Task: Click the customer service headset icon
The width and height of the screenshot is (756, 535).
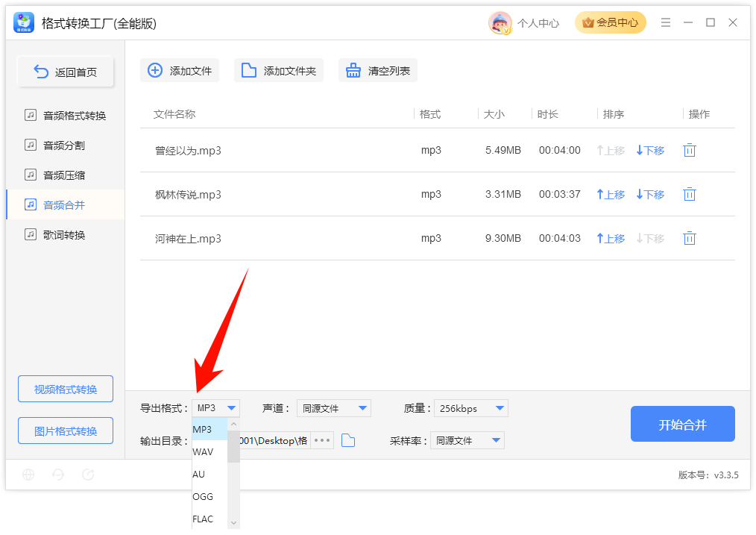Action: pyautogui.click(x=58, y=475)
